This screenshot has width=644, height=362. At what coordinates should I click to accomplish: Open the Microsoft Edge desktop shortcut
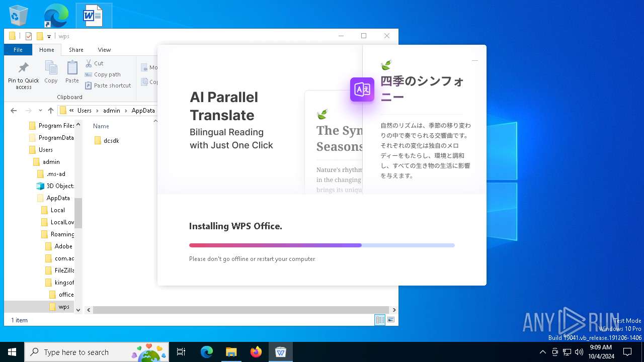[56, 16]
